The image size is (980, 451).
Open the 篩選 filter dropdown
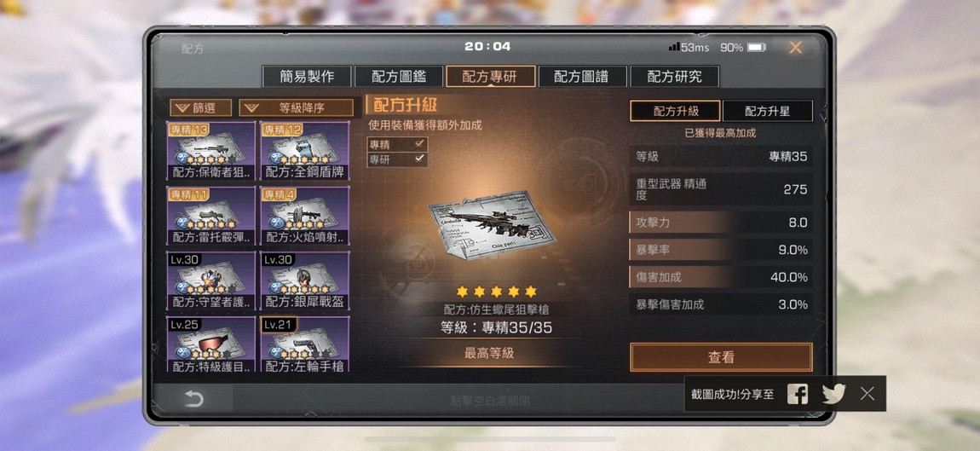pos(200,107)
